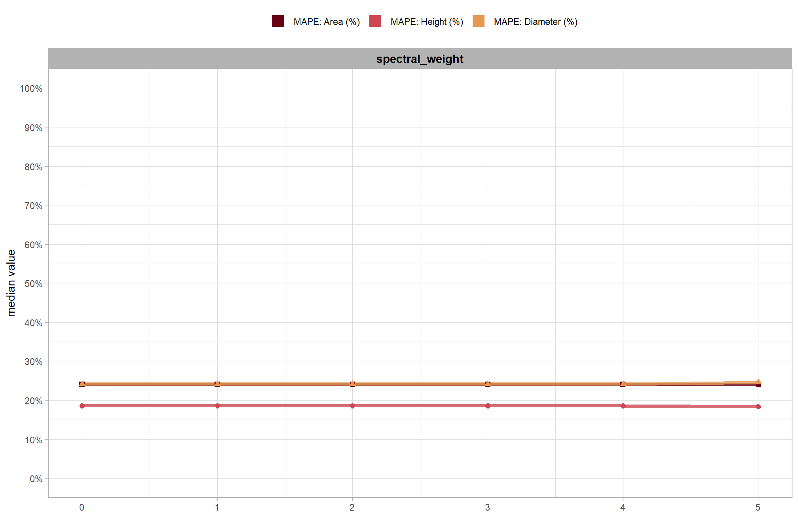Click the MAPE: Area (%) legend label
Viewport: 798px width, 532px height.
tap(327, 22)
